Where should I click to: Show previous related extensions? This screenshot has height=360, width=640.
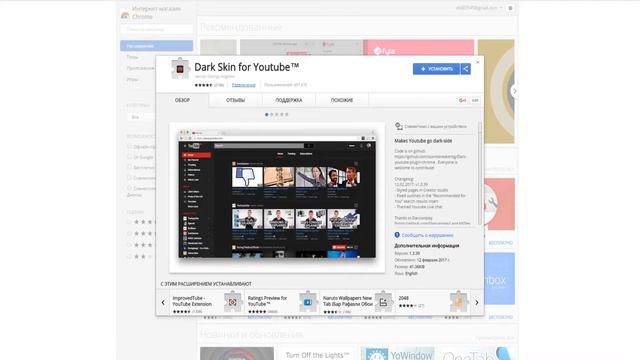163,302
